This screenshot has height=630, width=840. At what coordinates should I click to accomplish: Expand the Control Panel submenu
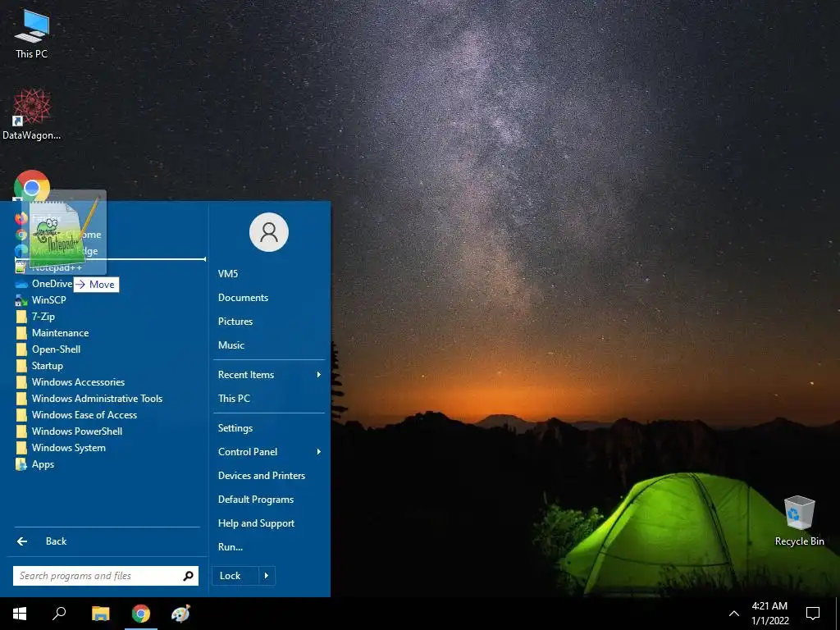tap(269, 452)
